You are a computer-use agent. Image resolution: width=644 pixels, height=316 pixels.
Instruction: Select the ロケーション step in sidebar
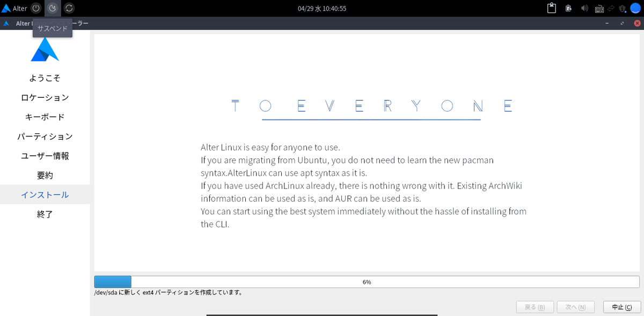click(x=45, y=97)
